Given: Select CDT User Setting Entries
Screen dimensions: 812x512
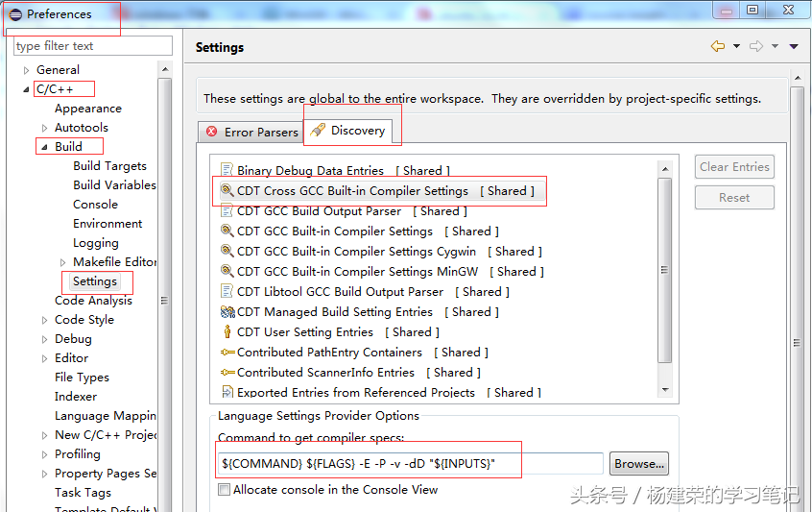Looking at the screenshot, I should [x=338, y=332].
